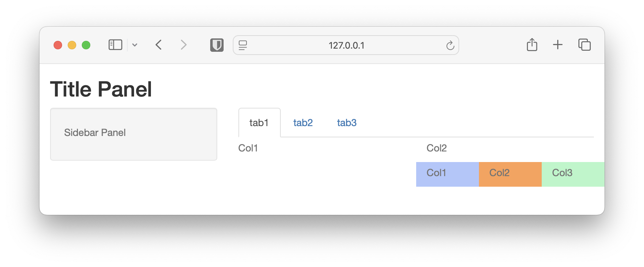The width and height of the screenshot is (644, 267).
Task: Switch to the tab1 tab
Action: click(x=260, y=123)
